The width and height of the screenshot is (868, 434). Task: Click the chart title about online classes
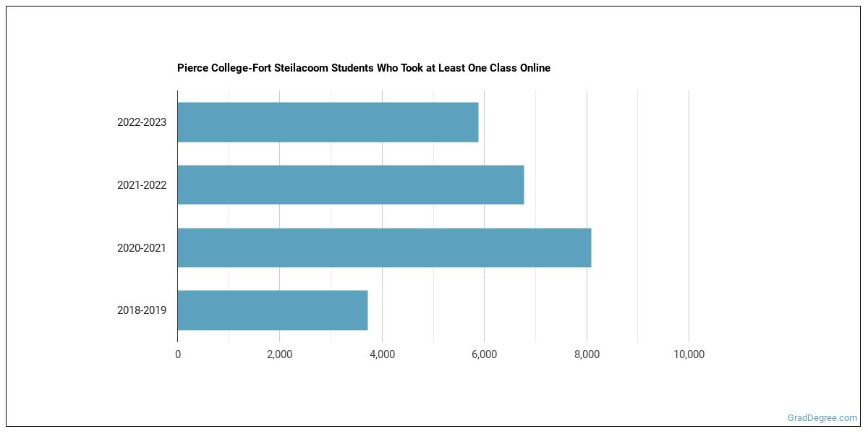coord(363,68)
